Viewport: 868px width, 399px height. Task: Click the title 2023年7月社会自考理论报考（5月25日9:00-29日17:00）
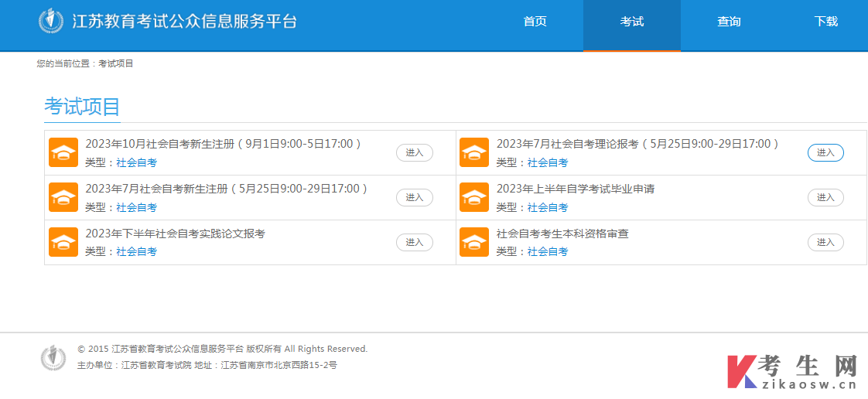point(638,144)
